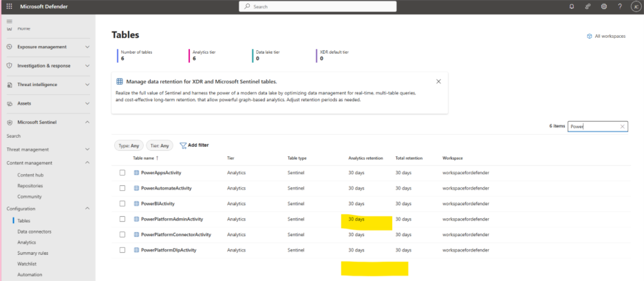Collapse the Configuration chevron
The height and width of the screenshot is (281, 644).
coord(87,209)
